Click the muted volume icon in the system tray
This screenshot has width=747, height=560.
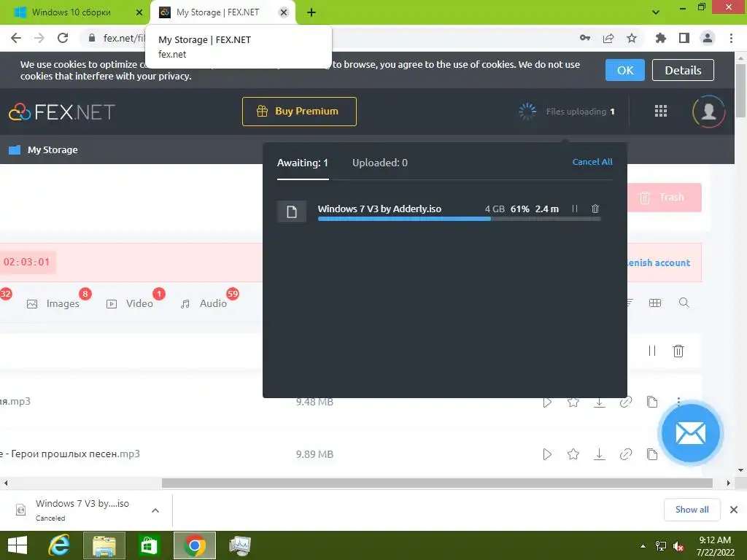(678, 546)
